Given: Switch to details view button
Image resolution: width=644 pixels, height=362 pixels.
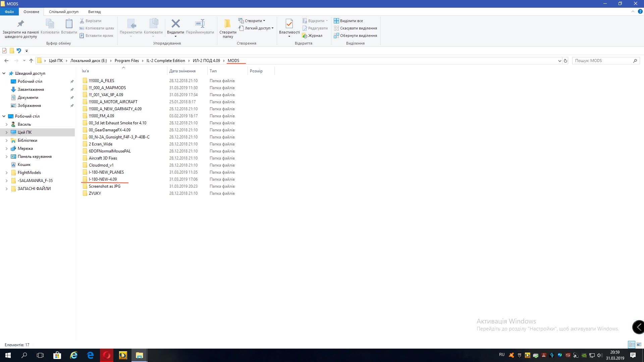Looking at the screenshot, I should coord(632,345).
